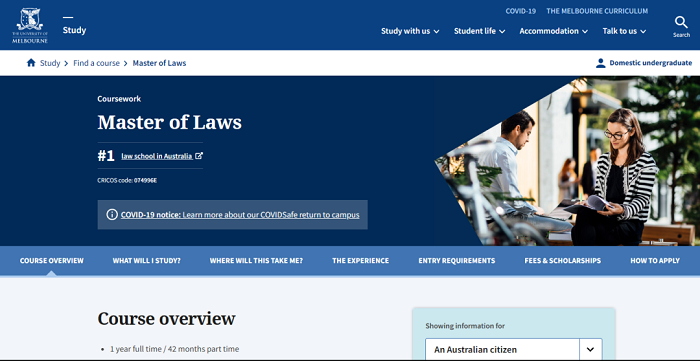This screenshot has width=700, height=361.
Task: Open the COVID-19 top link
Action: (521, 11)
